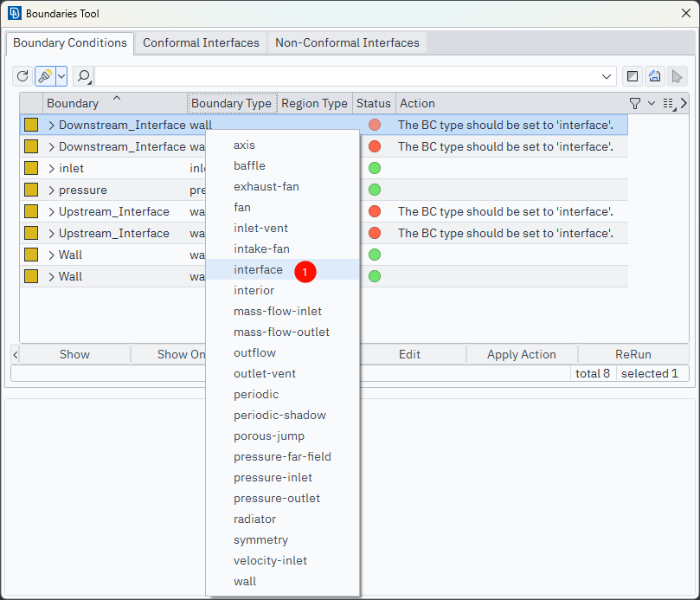Click the filter funnel icon in table header
The image size is (700, 600).
[635, 103]
